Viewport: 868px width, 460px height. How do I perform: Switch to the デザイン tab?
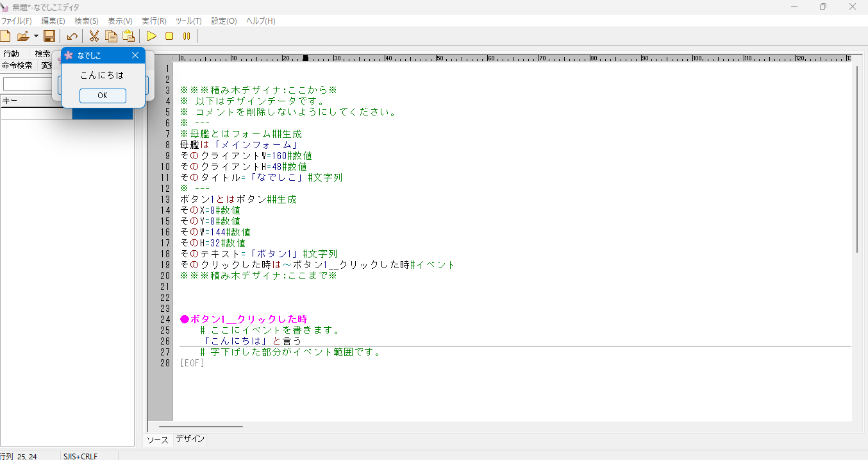click(190, 439)
